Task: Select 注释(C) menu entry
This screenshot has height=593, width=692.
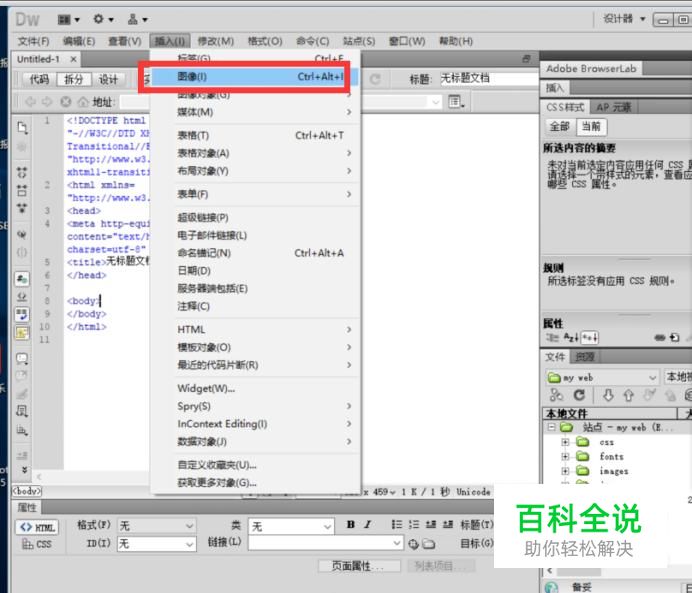Action: pos(255,306)
